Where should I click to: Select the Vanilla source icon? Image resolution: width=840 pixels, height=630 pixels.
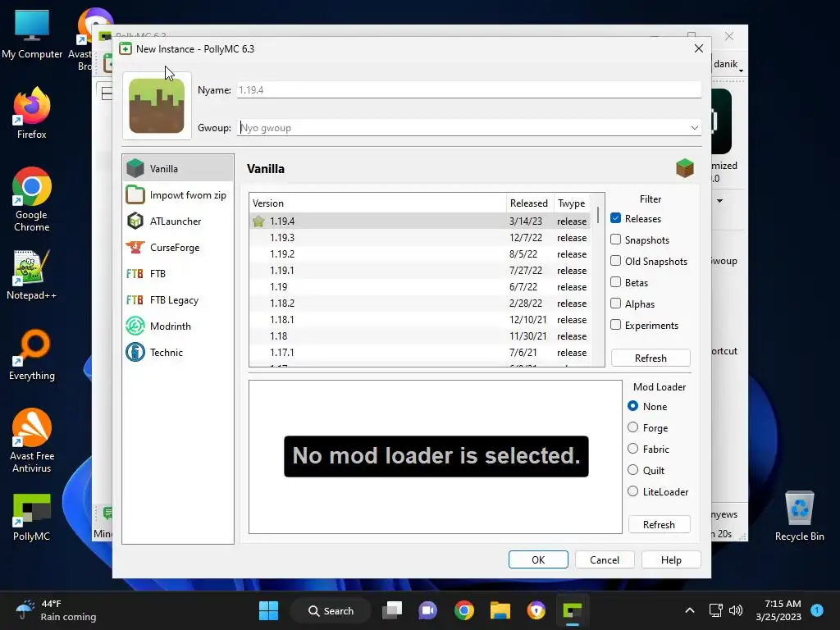[135, 168]
